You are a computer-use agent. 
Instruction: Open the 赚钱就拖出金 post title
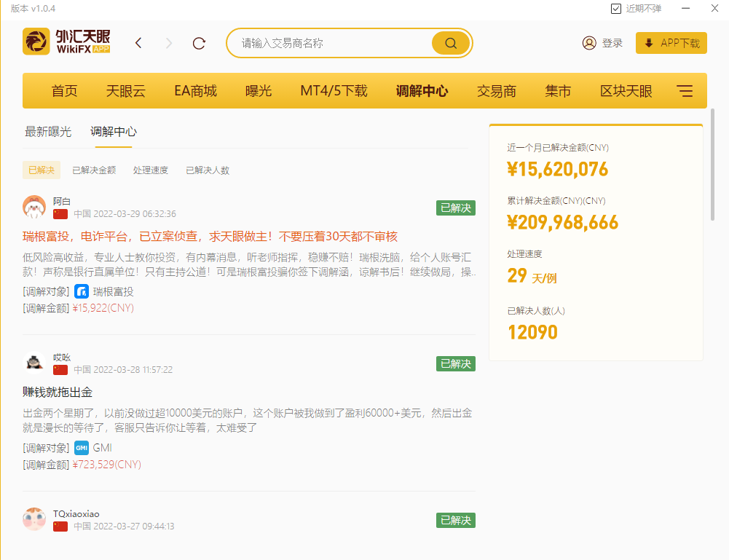pos(58,393)
